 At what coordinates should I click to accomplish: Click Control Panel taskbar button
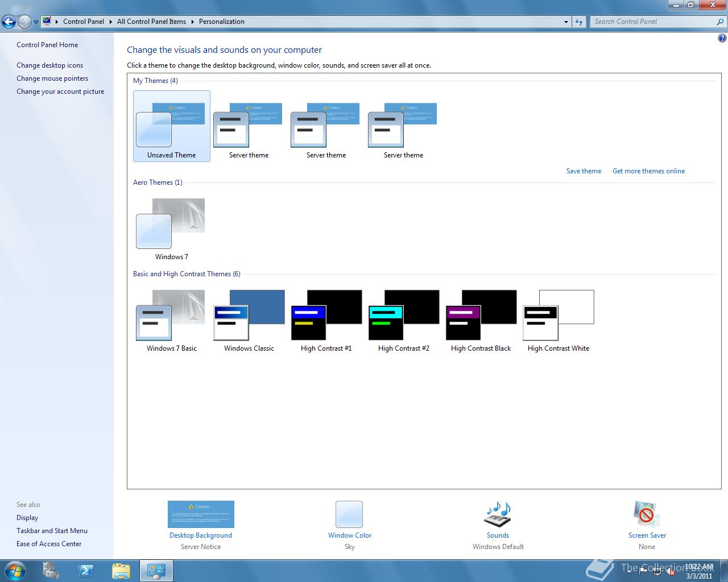point(156,571)
